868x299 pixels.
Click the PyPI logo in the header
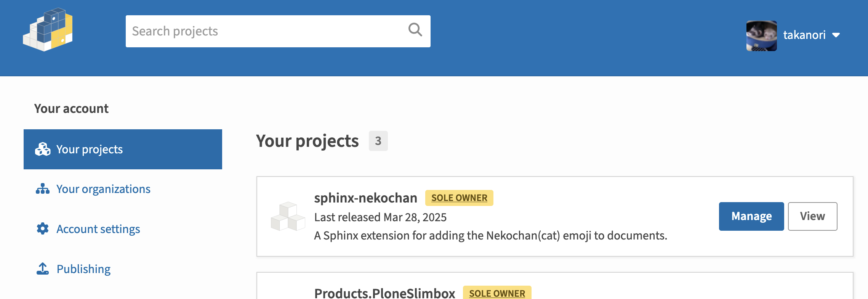click(x=48, y=30)
